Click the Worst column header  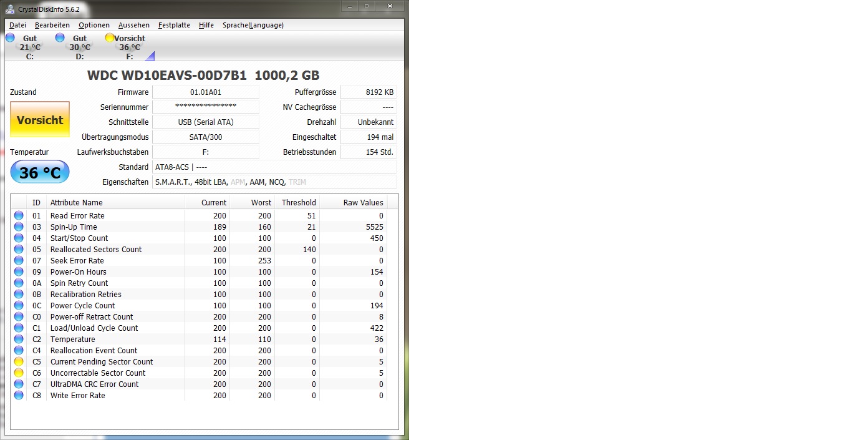[x=253, y=202]
